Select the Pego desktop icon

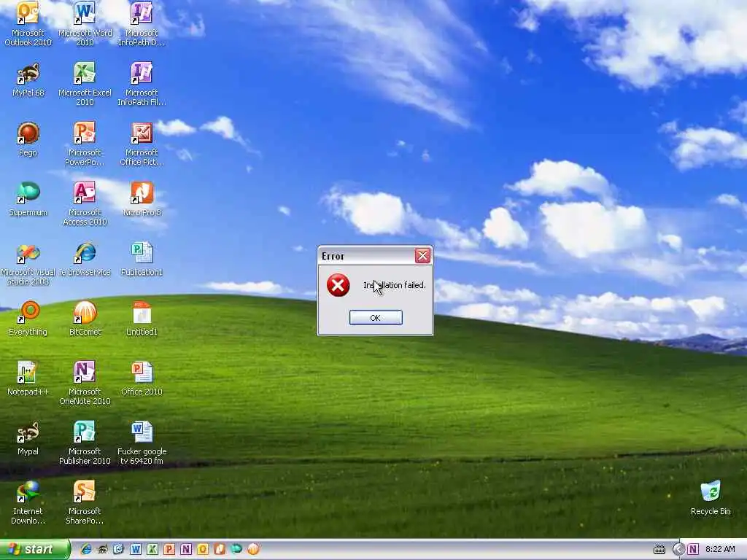pyautogui.click(x=28, y=139)
